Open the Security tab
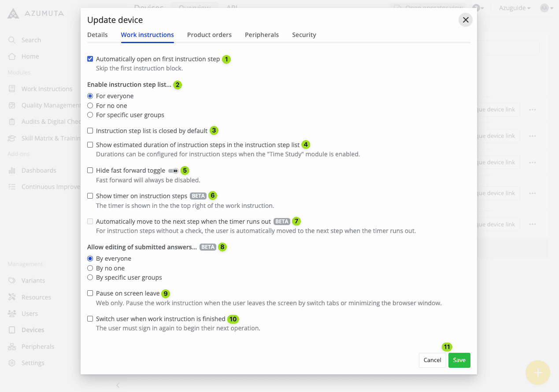Viewport: 559px width, 392px height. [304, 35]
